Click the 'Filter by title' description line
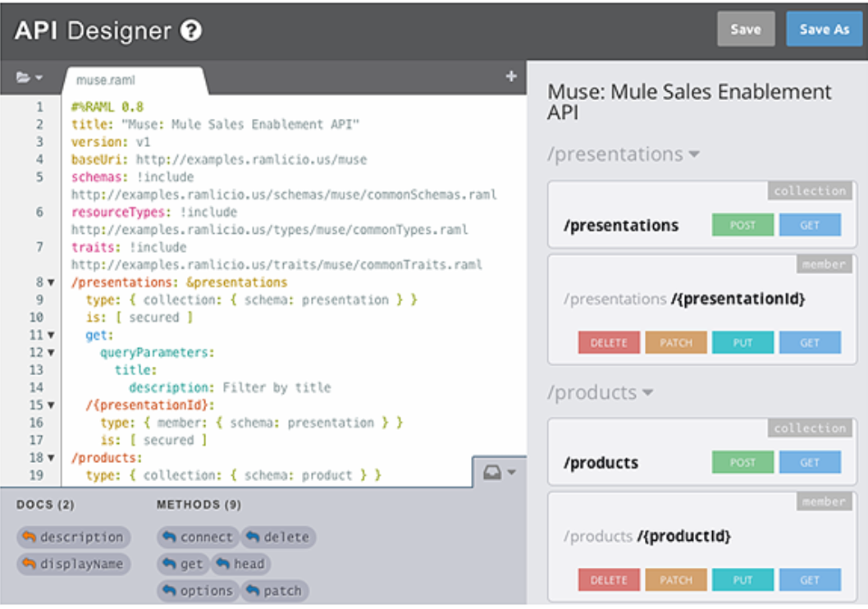The image size is (868, 609). pos(231,387)
